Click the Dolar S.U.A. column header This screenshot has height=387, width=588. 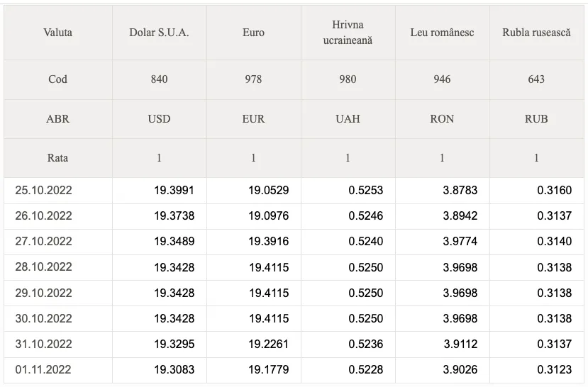[159, 33]
